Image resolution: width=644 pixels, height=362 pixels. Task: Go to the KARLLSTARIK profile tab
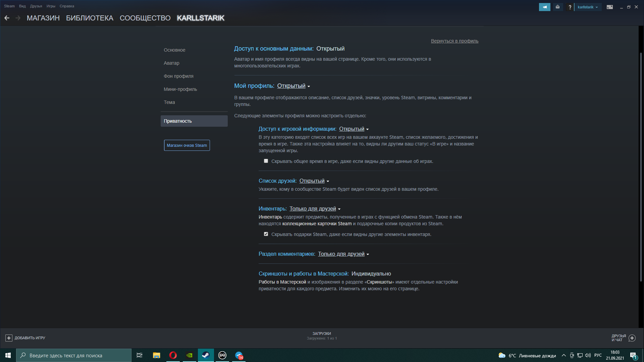[201, 18]
